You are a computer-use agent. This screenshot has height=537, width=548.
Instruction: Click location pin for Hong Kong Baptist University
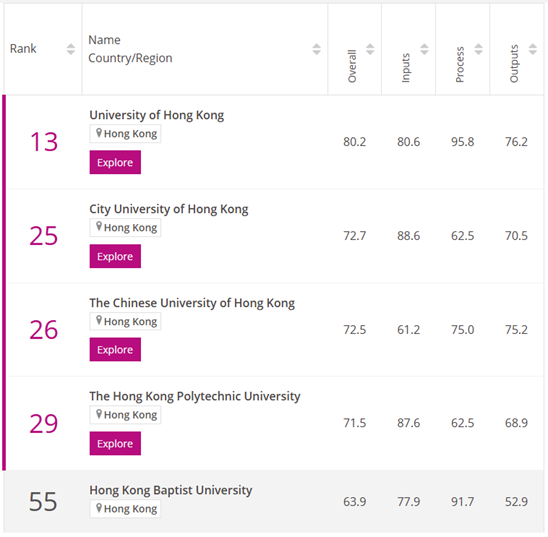point(99,508)
